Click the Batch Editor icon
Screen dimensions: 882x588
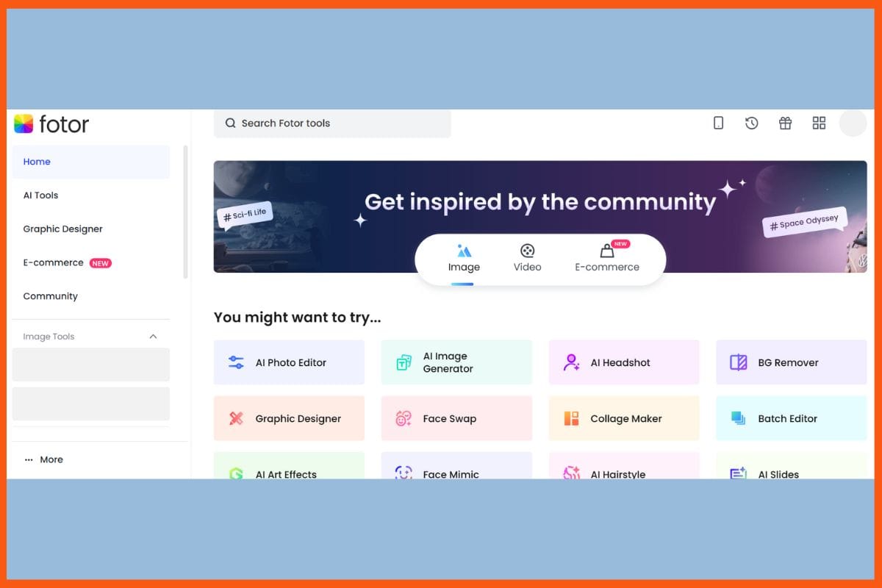click(x=739, y=418)
